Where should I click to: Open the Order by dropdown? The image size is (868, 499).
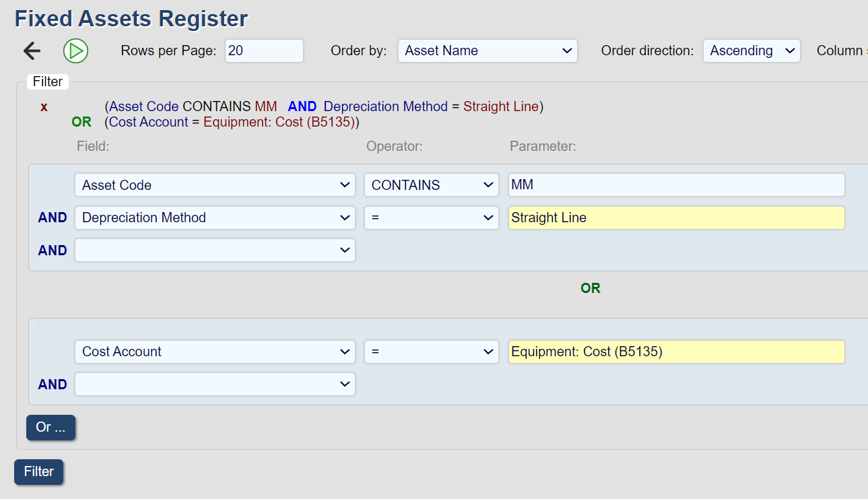pos(487,51)
